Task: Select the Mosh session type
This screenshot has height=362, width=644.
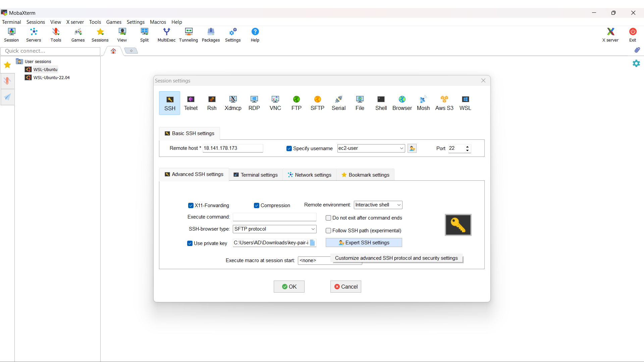Action: [x=423, y=103]
